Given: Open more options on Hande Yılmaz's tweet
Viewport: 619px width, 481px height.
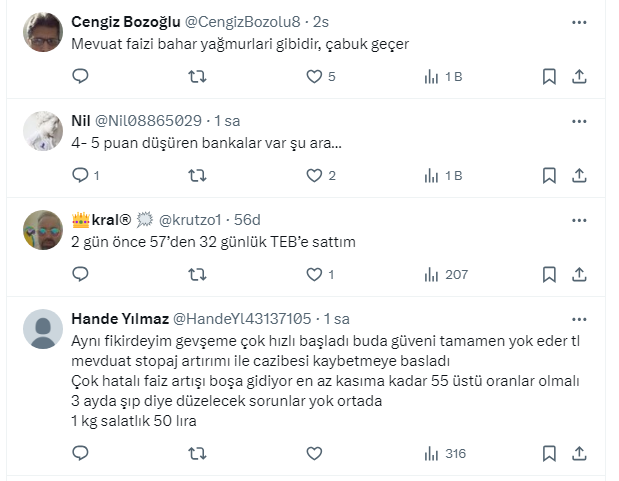Looking at the screenshot, I should (579, 318).
